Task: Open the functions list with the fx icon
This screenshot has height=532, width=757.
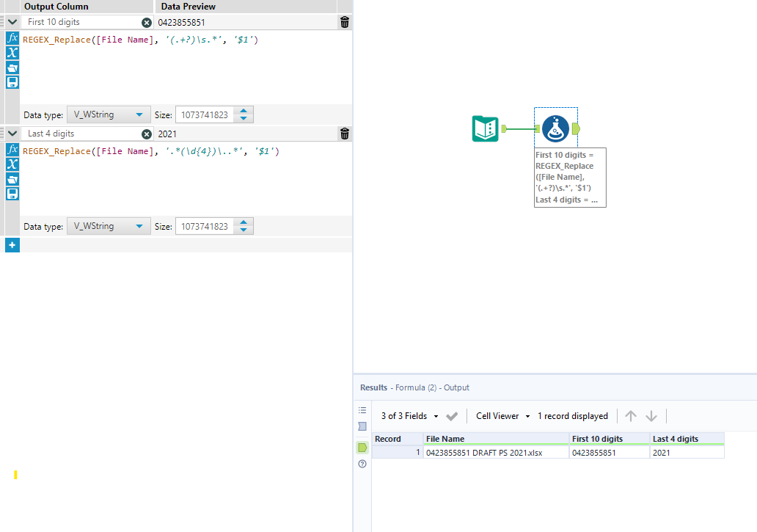Action: (x=12, y=38)
